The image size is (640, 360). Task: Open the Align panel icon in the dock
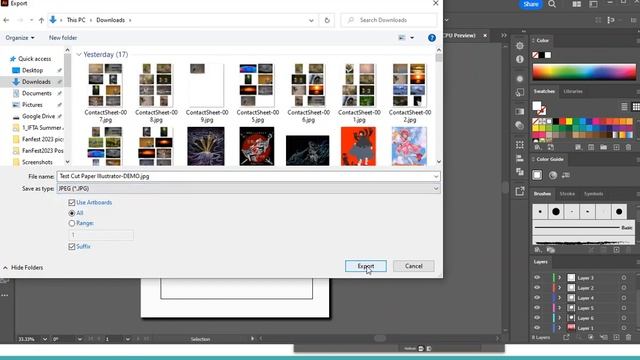point(520,158)
